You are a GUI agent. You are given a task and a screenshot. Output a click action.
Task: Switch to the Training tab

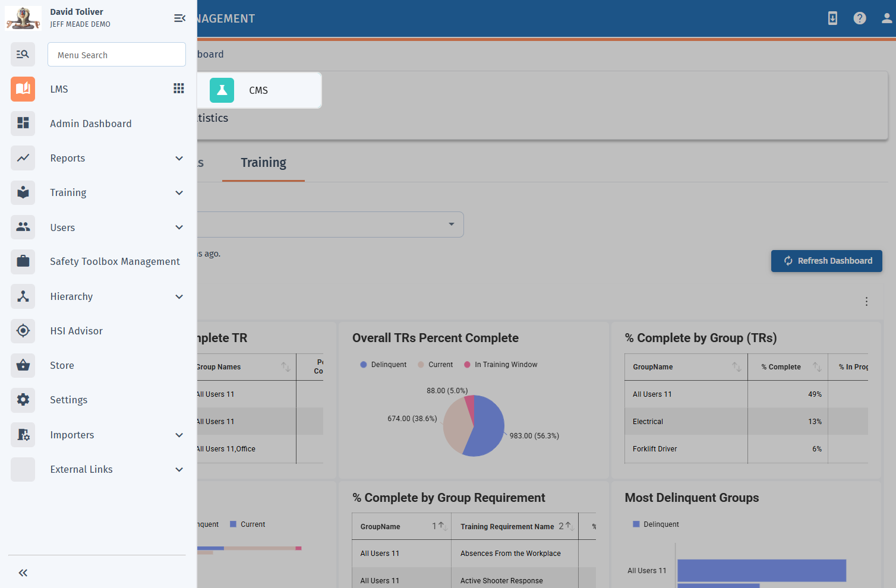[263, 163]
